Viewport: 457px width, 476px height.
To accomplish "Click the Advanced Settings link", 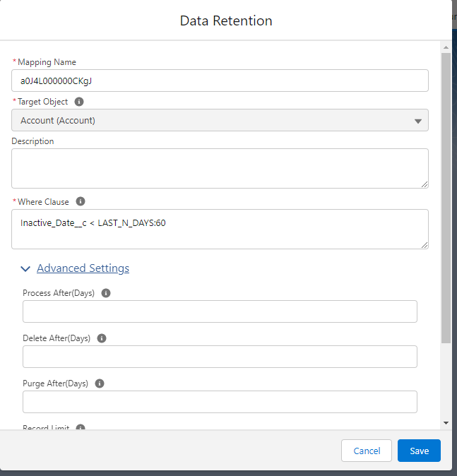I will 83,268.
